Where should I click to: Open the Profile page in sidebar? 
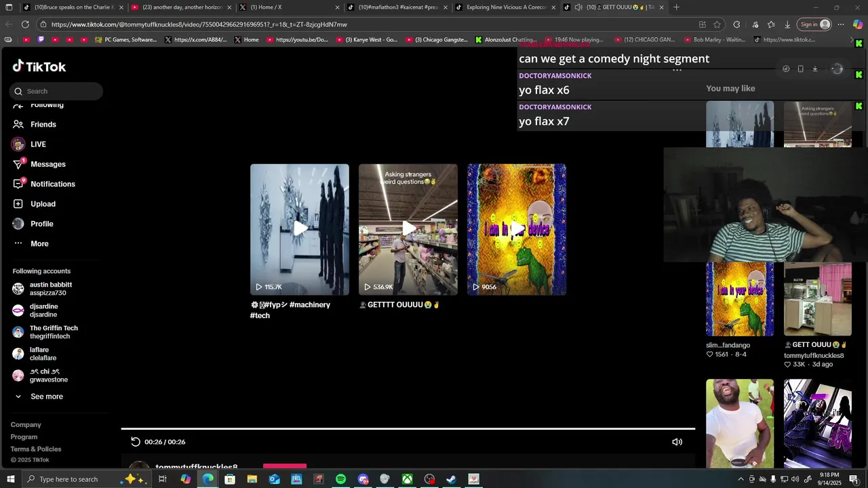(x=33, y=224)
